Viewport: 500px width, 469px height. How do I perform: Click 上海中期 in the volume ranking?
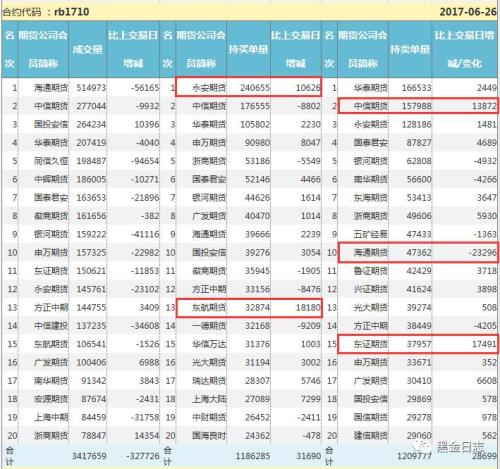coord(51,418)
